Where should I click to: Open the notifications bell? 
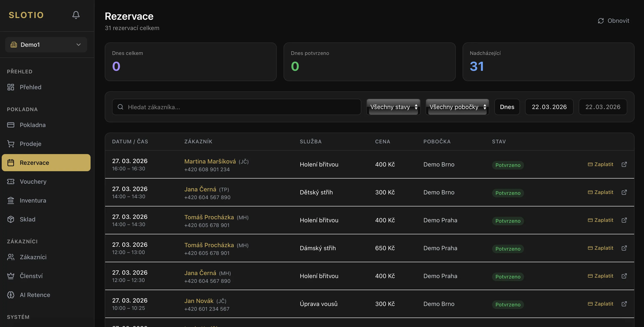(76, 15)
